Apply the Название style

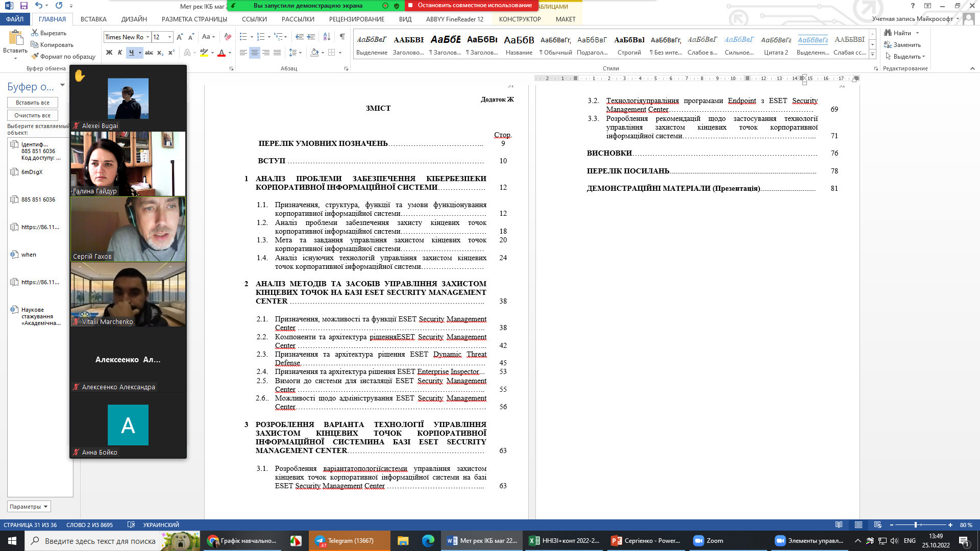[x=519, y=45]
